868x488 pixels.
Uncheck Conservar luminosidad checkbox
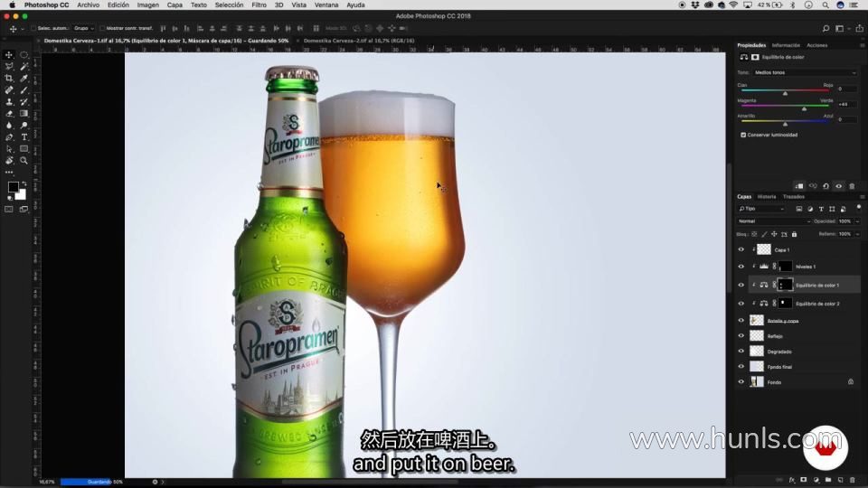click(743, 135)
